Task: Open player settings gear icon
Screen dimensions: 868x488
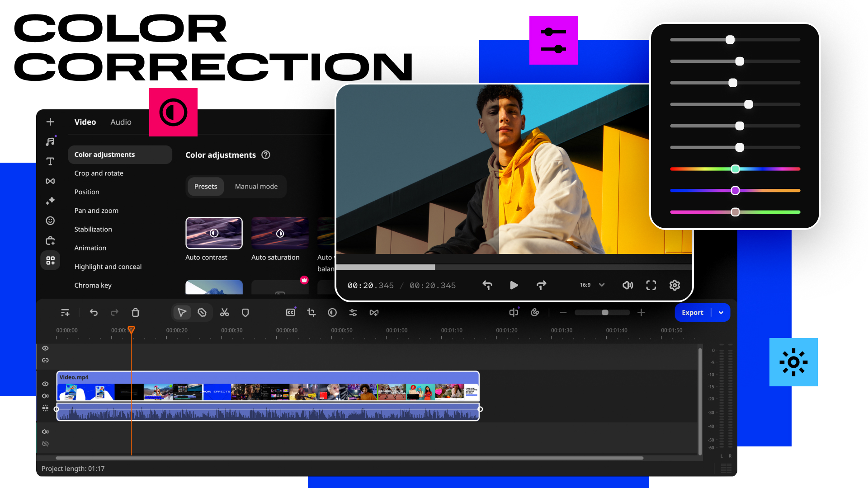Action: pyautogui.click(x=675, y=285)
